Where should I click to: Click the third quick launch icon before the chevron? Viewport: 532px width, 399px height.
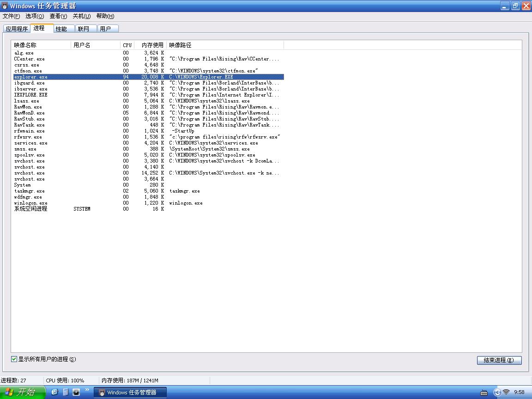[76, 392]
